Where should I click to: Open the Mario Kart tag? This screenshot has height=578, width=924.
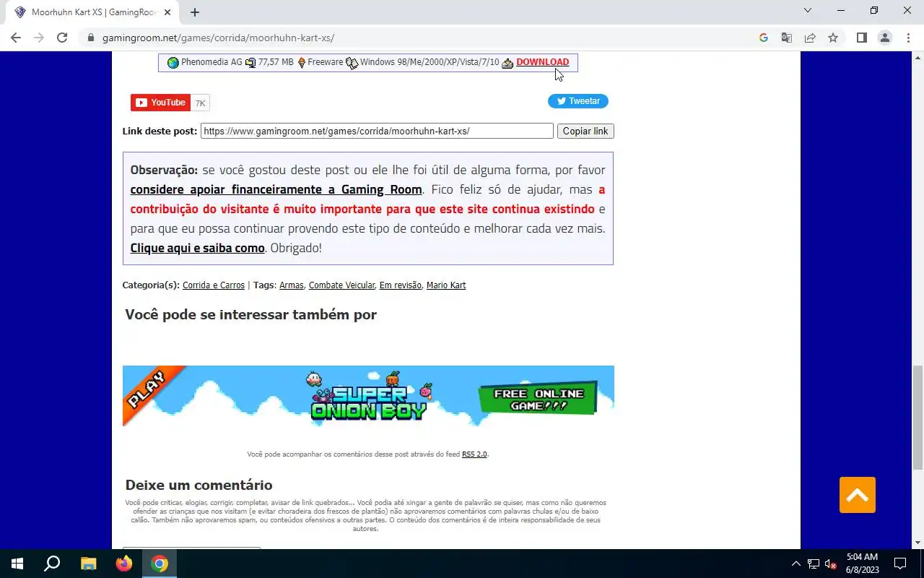[446, 285]
